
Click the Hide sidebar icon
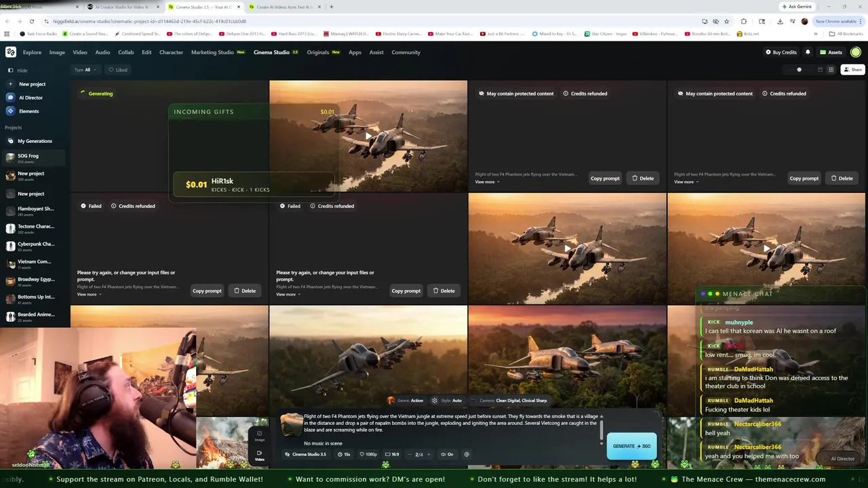point(10,70)
